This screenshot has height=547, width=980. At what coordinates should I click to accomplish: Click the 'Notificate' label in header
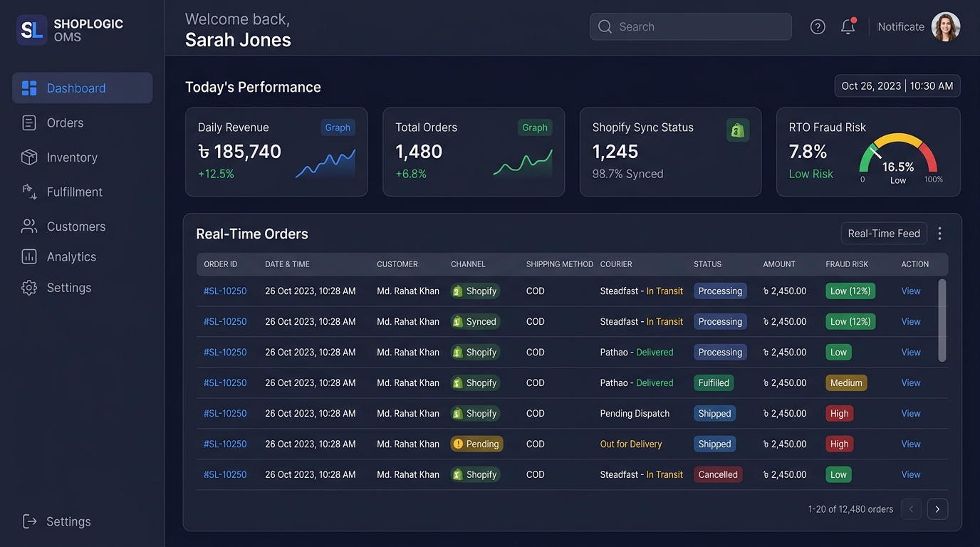tap(901, 26)
